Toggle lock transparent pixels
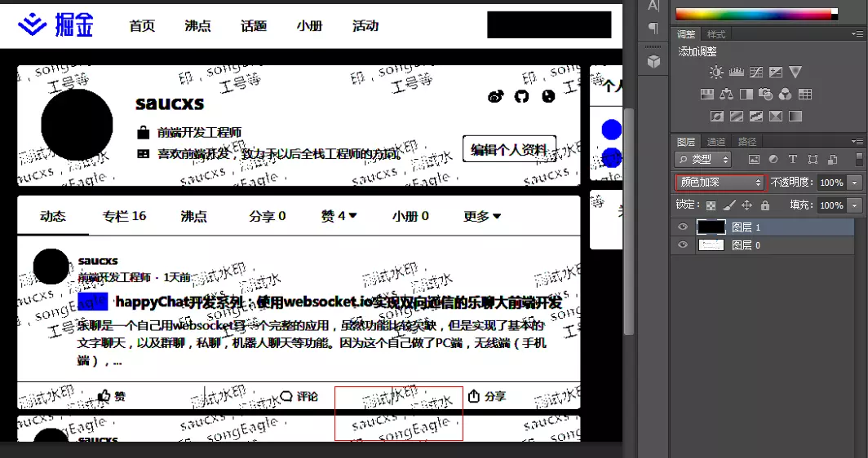The height and width of the screenshot is (458, 868). click(711, 205)
